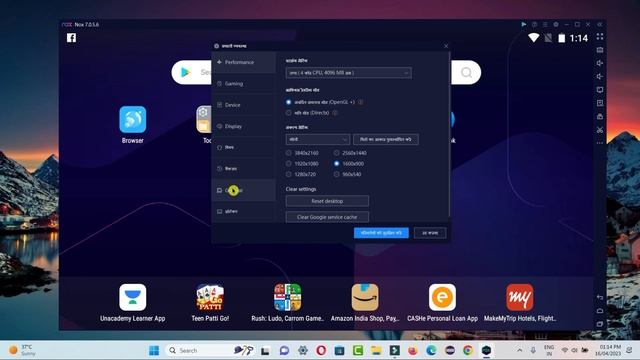
Task: Click the Reset desktop button
Action: [327, 201]
